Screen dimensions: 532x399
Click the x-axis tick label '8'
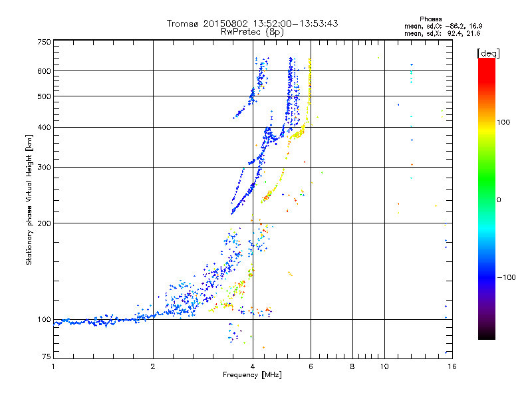click(x=352, y=366)
